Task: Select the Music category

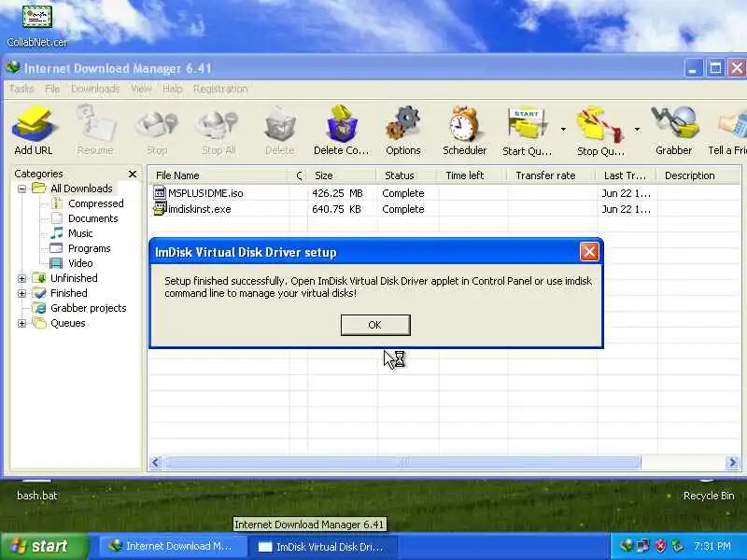Action: tap(80, 233)
